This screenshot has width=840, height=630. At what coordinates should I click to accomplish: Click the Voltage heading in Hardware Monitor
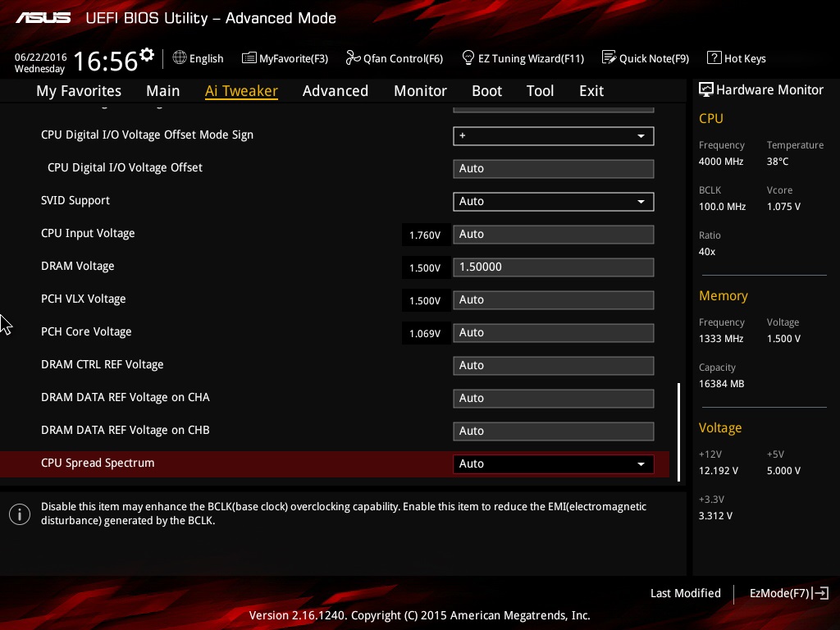click(x=720, y=428)
